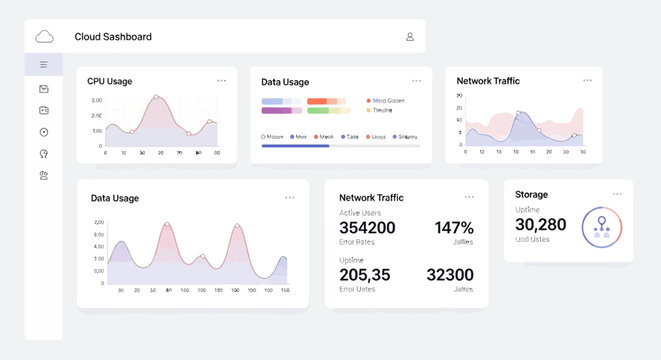Open the users group icon in sidebar
661x360 pixels.
(x=44, y=175)
